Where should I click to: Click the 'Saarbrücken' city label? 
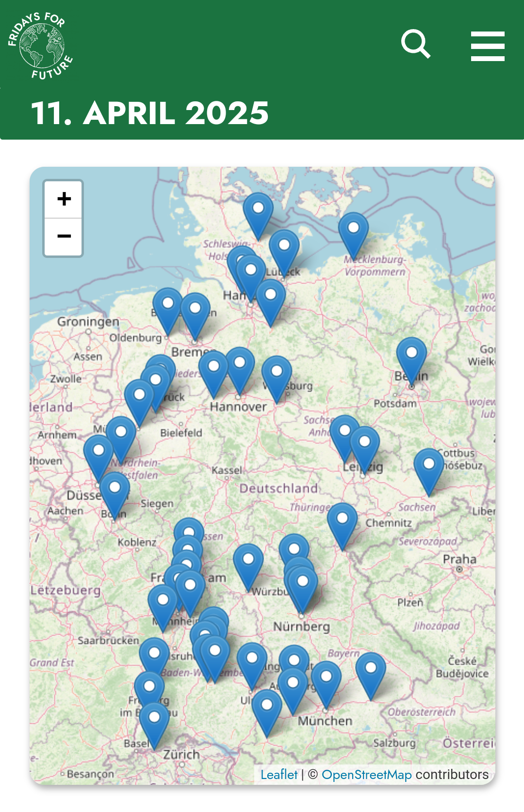click(108, 640)
